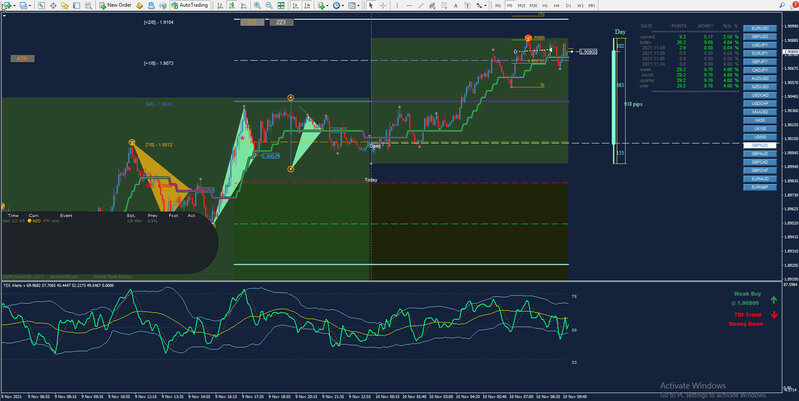Switch to M15 timeframe
This screenshot has height=401, width=799.
coord(521,5)
